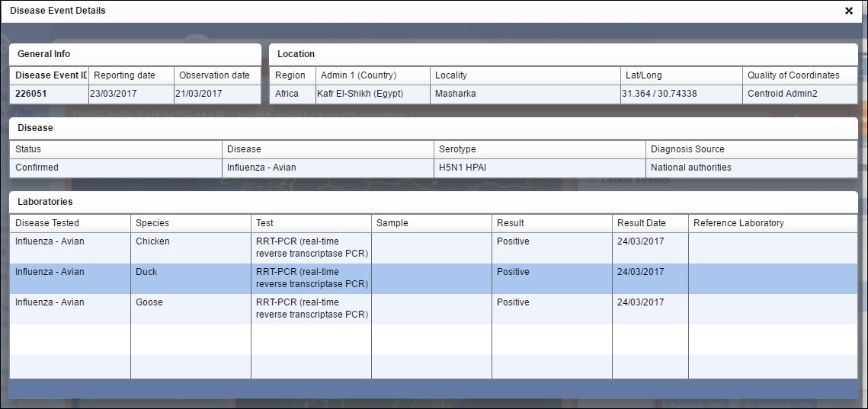Click the Reference Laboratory column header
Image resolution: width=868 pixels, height=409 pixels.
pyautogui.click(x=773, y=224)
